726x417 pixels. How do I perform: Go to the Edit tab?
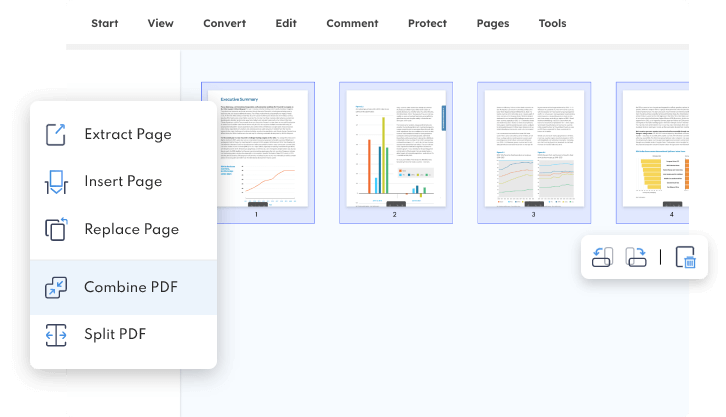coord(286,23)
